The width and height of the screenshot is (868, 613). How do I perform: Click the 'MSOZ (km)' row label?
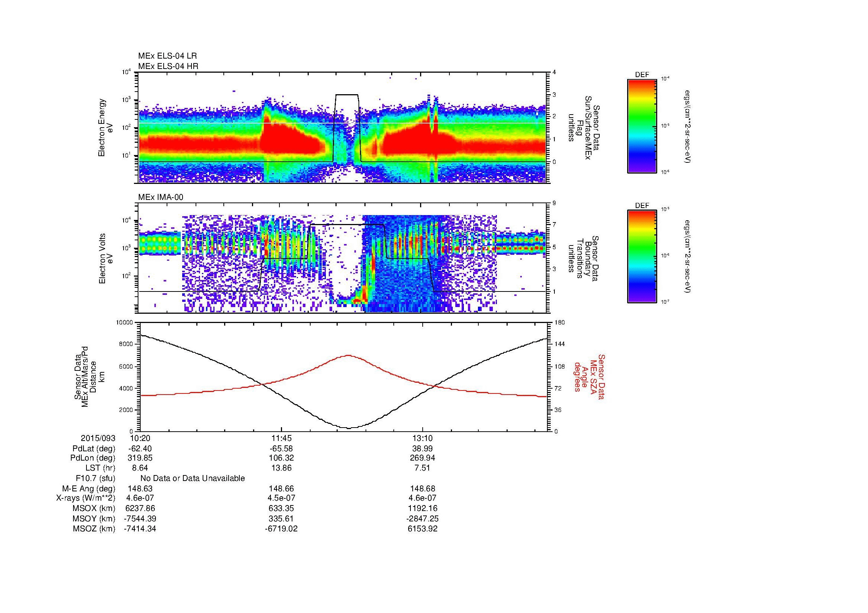(x=94, y=529)
